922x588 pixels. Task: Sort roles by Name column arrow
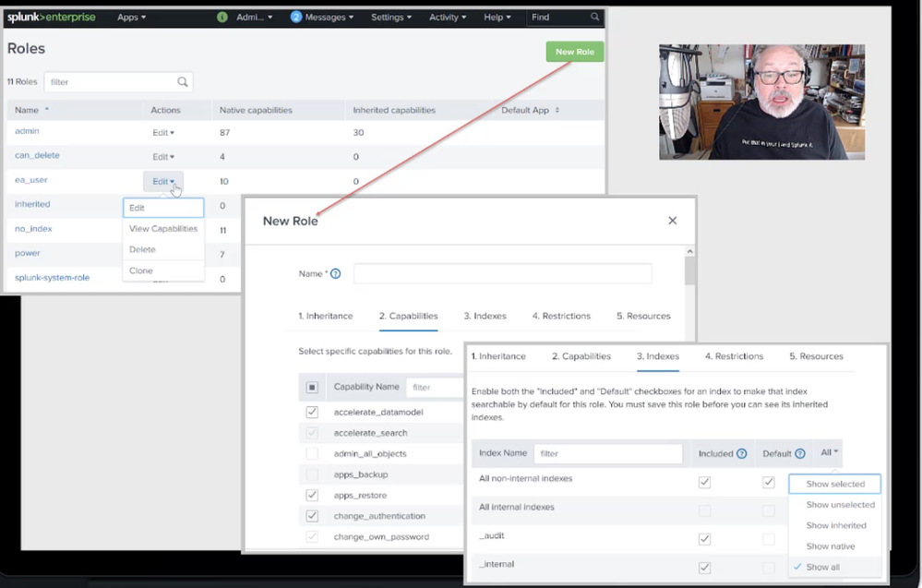pyautogui.click(x=47, y=109)
